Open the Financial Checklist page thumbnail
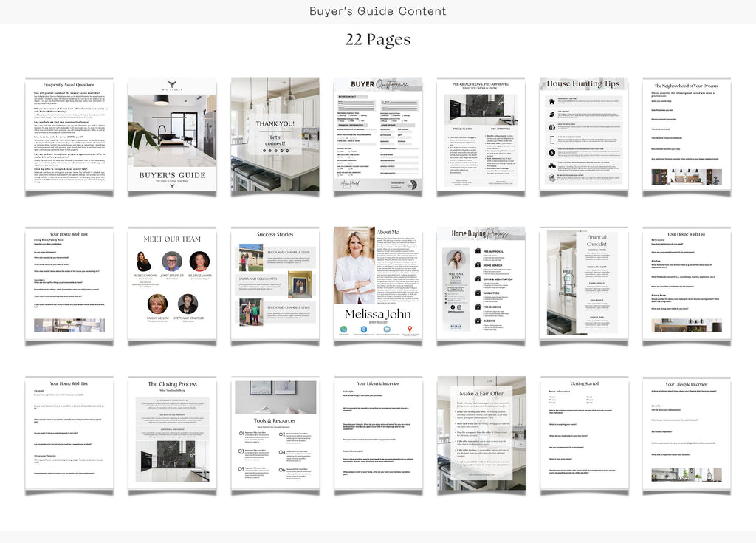This screenshot has height=543, width=756. coord(584,284)
